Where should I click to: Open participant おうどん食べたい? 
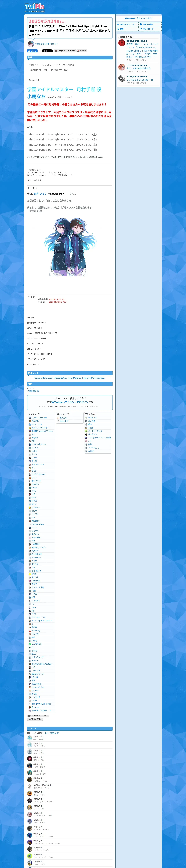click(39, 444)
